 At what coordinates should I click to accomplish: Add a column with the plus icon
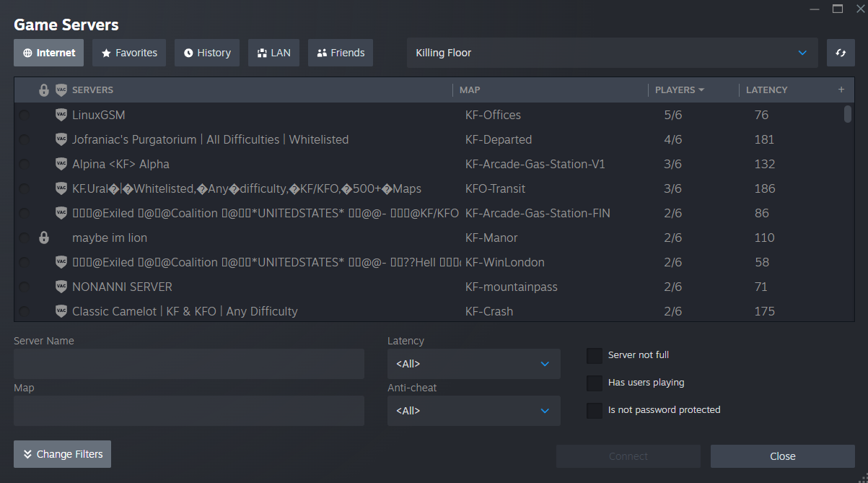(841, 90)
